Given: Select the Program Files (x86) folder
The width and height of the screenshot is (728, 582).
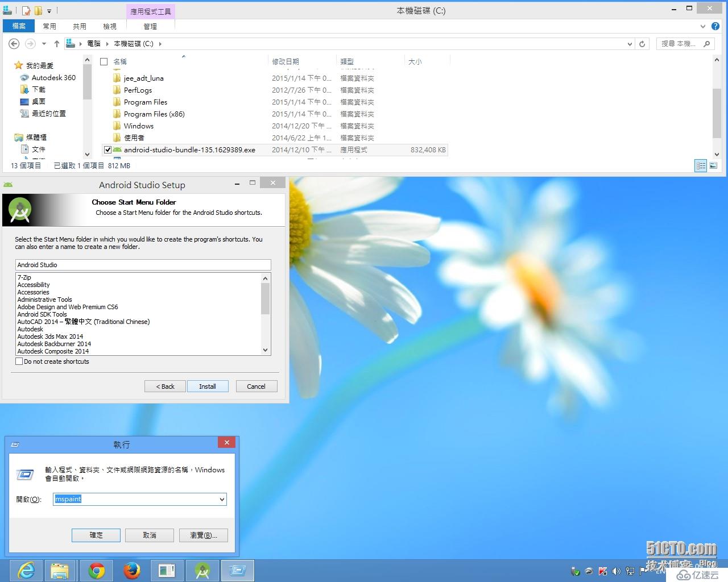Looking at the screenshot, I should (154, 114).
